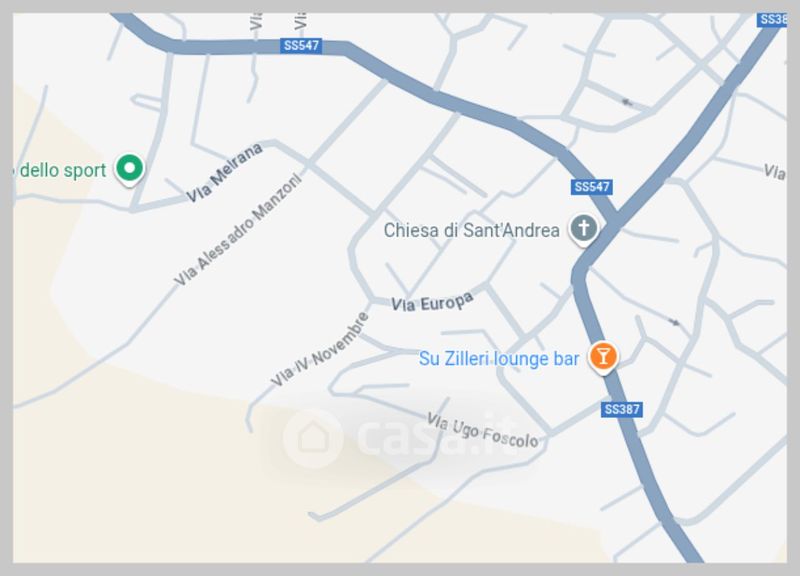Image resolution: width=800 pixels, height=576 pixels.
Task: Click the green sport venue map pin
Action: 130,169
